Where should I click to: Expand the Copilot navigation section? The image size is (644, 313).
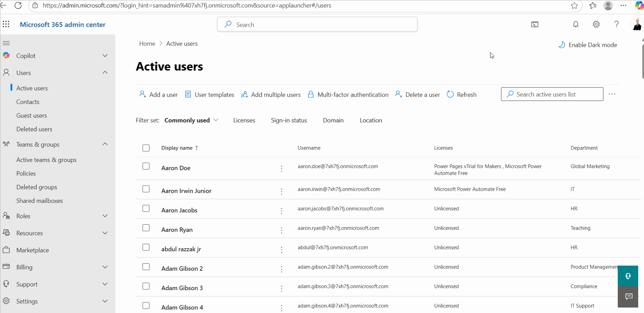pyautogui.click(x=105, y=56)
